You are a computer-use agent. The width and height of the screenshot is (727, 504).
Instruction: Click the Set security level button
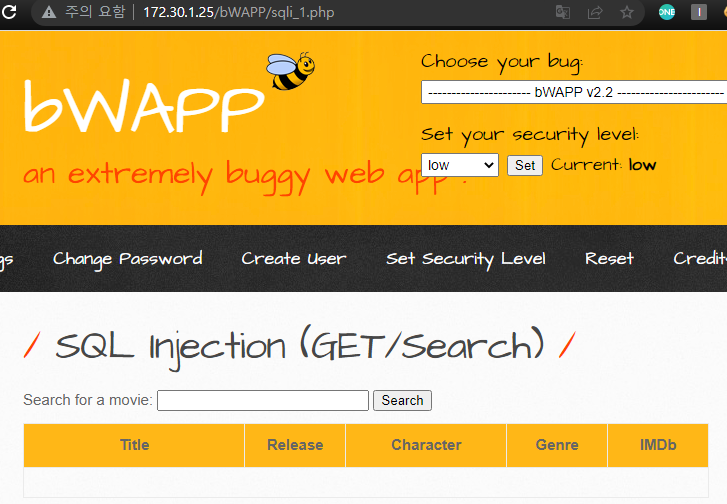point(525,166)
